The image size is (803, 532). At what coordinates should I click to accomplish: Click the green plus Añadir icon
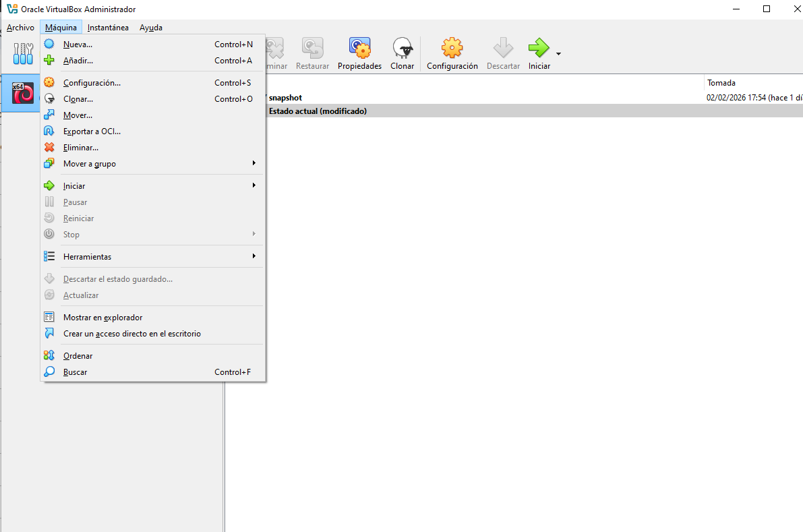click(x=49, y=60)
